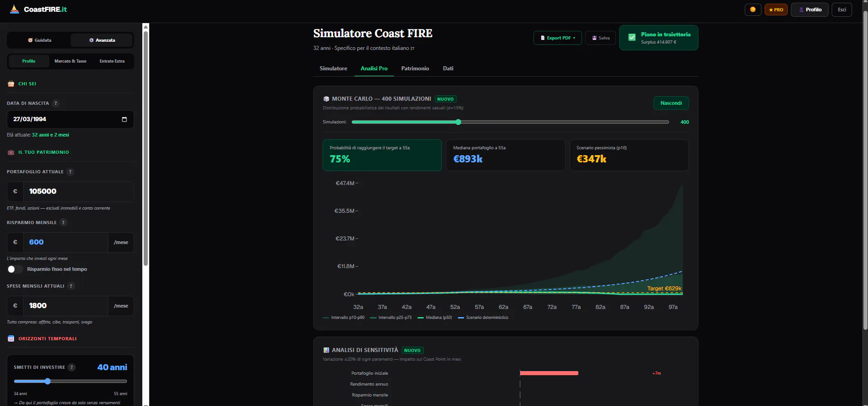The image size is (868, 406).
Task: Click the €893k median portfolio card
Action: tap(505, 155)
